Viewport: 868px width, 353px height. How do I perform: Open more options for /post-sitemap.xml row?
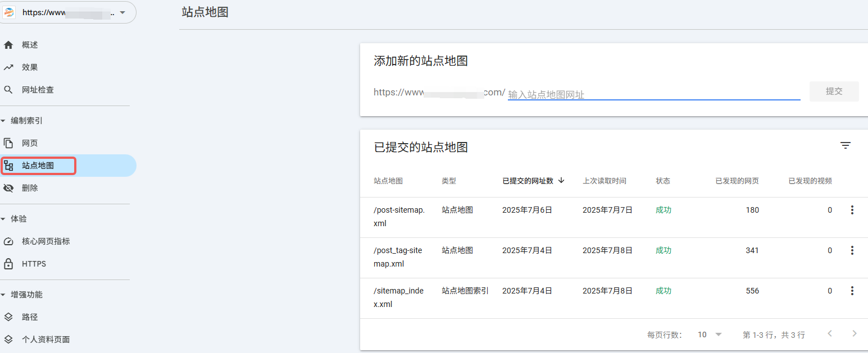(852, 210)
